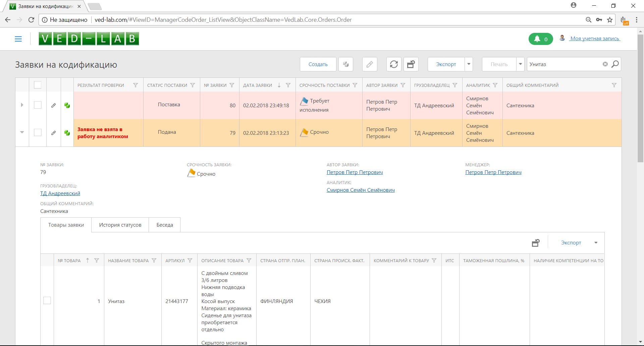Click the VED-LAB logo

click(x=89, y=39)
